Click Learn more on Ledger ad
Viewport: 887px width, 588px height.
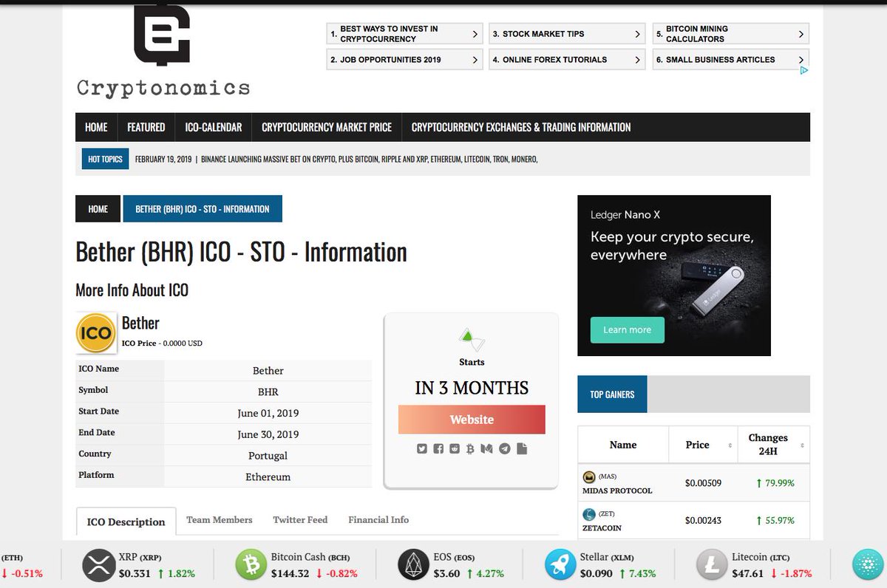click(627, 329)
